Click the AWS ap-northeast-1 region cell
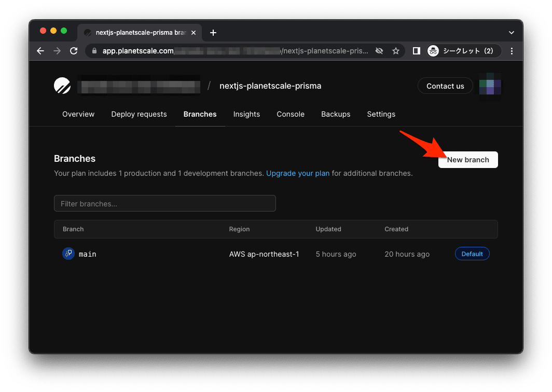The width and height of the screenshot is (552, 392). click(x=264, y=254)
